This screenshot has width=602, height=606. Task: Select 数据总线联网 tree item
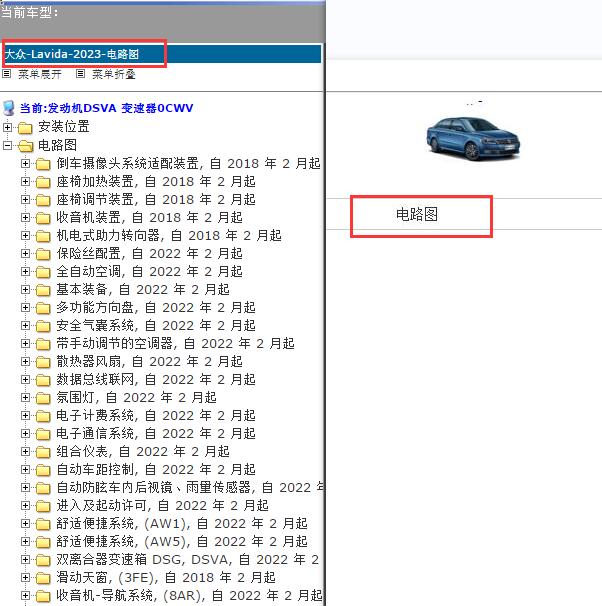click(156, 380)
